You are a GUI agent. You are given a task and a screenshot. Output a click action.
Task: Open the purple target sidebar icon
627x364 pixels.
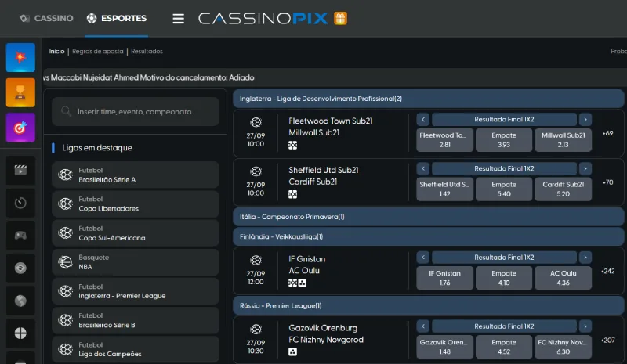[x=20, y=128]
